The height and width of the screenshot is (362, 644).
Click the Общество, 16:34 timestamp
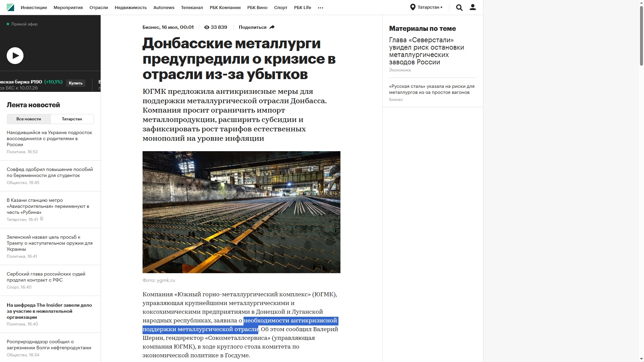click(23, 355)
